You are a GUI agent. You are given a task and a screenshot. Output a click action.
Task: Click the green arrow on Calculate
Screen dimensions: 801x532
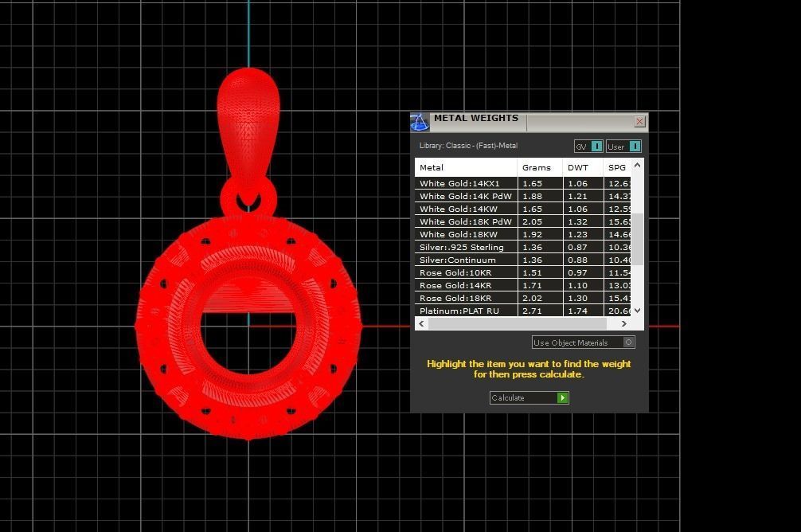(562, 397)
